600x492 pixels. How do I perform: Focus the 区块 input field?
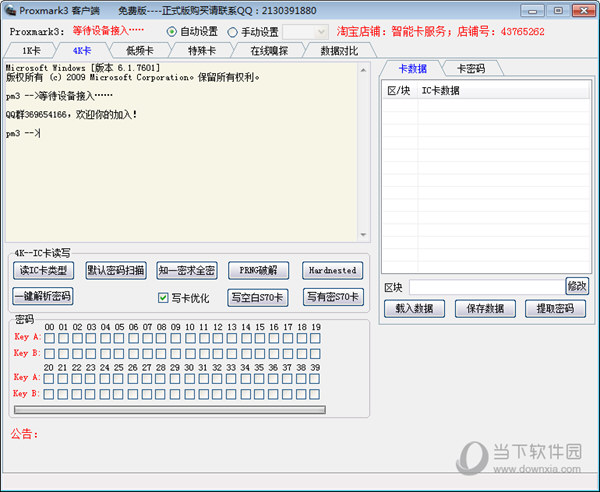487,287
